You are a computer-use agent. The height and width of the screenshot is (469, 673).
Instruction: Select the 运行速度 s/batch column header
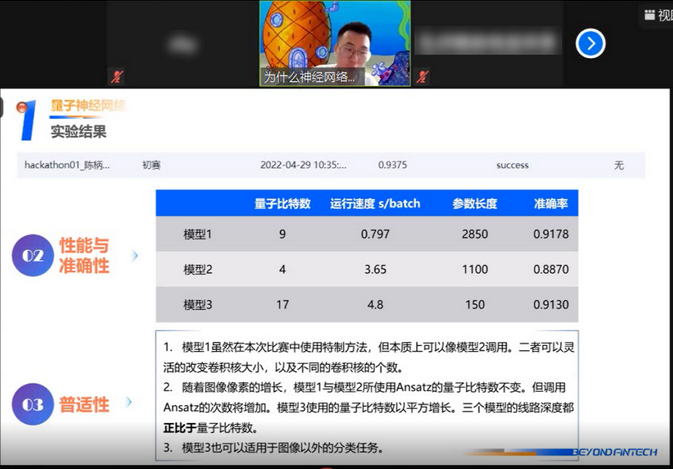coord(375,203)
